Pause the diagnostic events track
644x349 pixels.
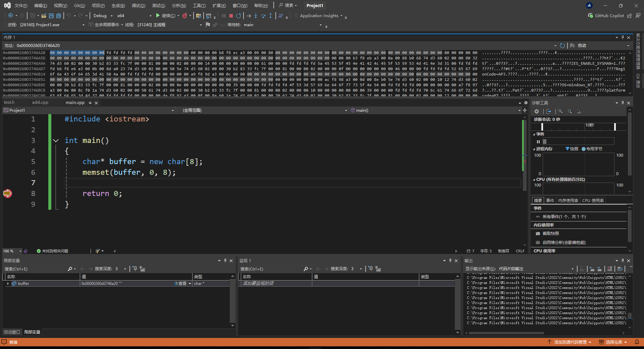pyautogui.click(x=538, y=142)
